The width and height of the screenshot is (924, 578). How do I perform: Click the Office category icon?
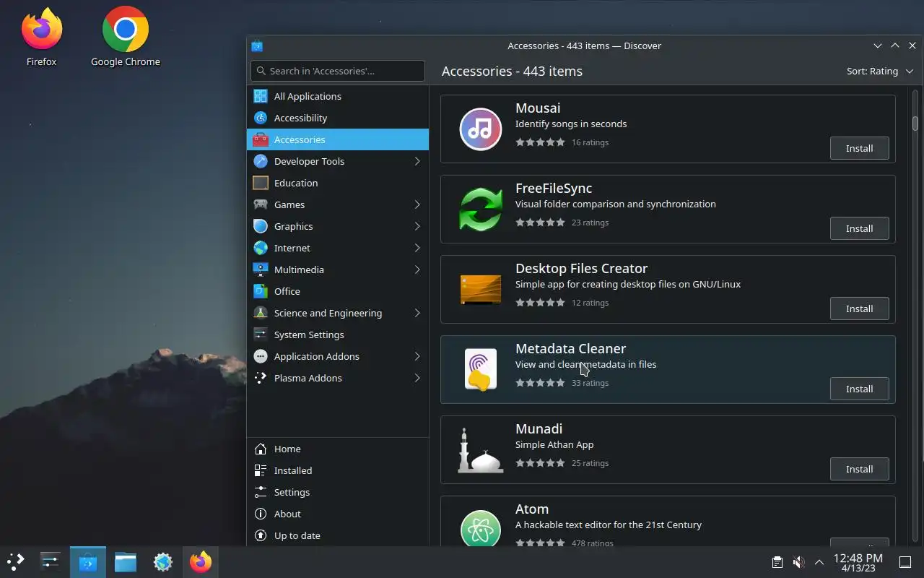(261, 291)
